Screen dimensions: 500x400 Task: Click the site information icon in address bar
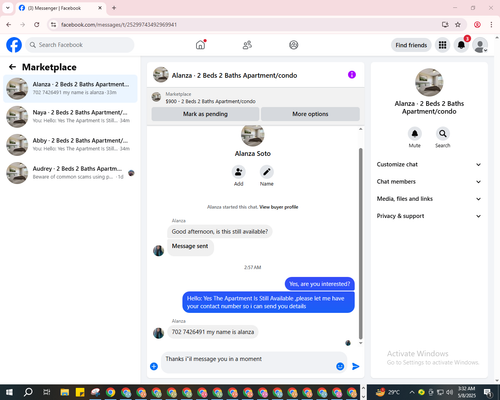tap(53, 25)
